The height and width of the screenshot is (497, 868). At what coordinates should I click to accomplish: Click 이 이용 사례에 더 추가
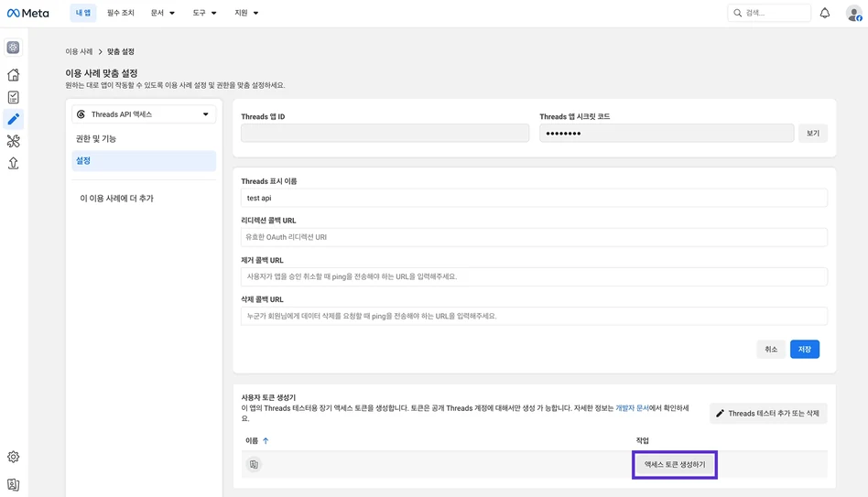pyautogui.click(x=117, y=198)
